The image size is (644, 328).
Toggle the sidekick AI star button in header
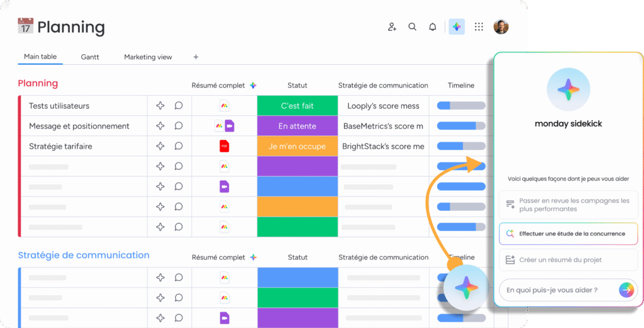pos(457,26)
